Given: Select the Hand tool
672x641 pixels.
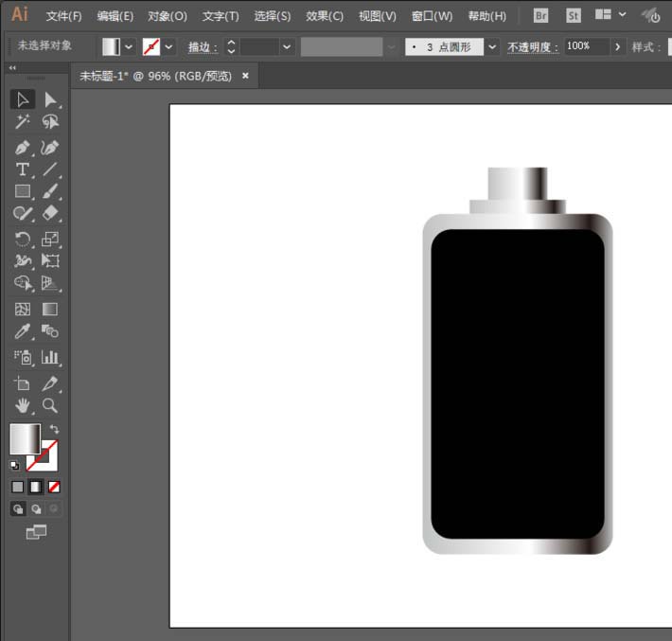Looking at the screenshot, I should point(23,405).
